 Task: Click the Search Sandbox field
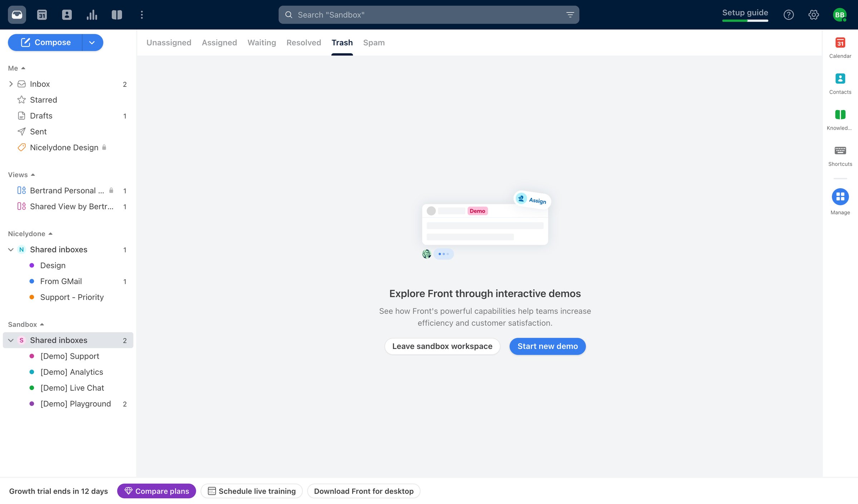(429, 15)
